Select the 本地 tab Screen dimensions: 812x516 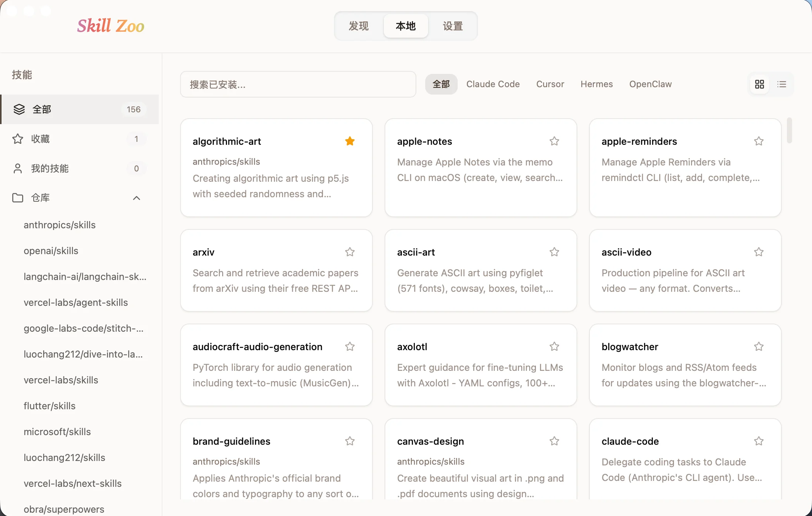pyautogui.click(x=406, y=26)
